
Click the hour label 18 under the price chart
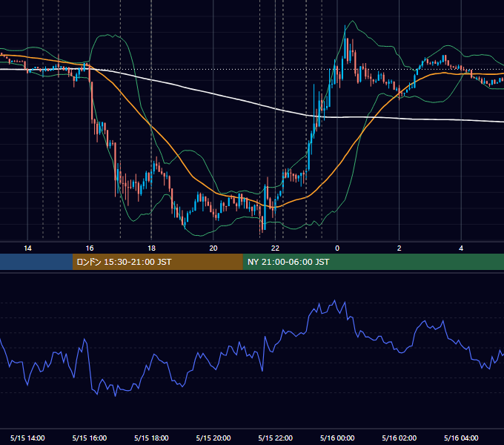pyautogui.click(x=151, y=248)
